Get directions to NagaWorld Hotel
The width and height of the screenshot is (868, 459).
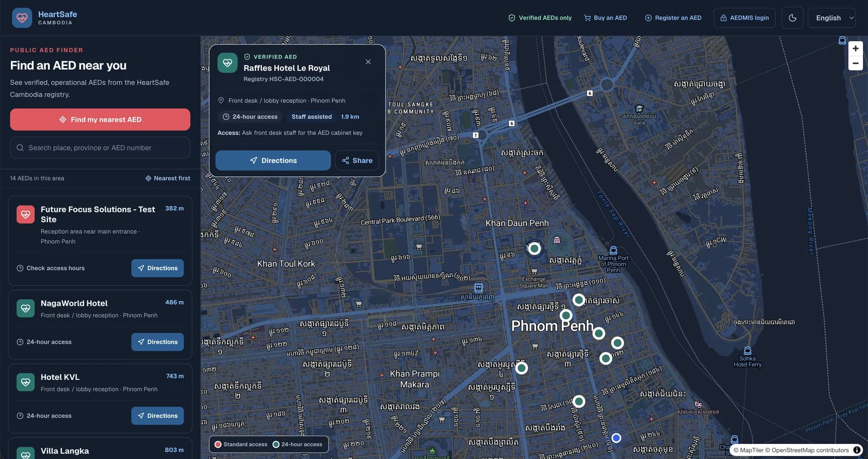point(158,342)
